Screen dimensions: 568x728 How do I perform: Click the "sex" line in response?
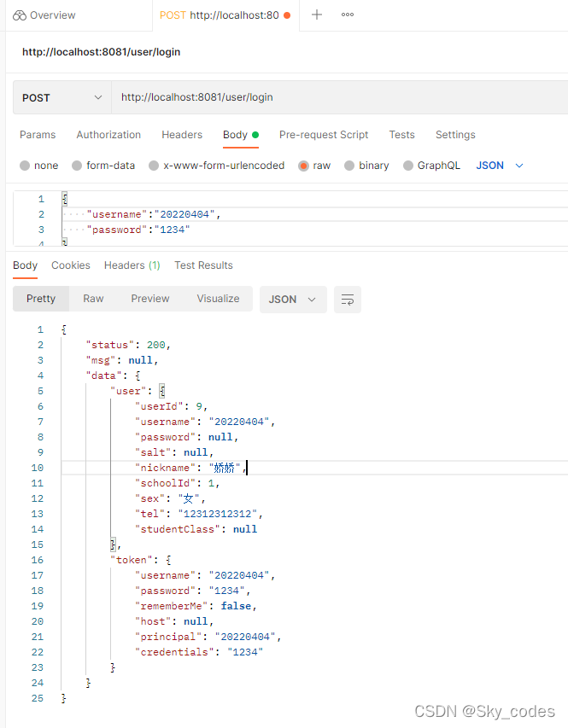[x=170, y=498]
